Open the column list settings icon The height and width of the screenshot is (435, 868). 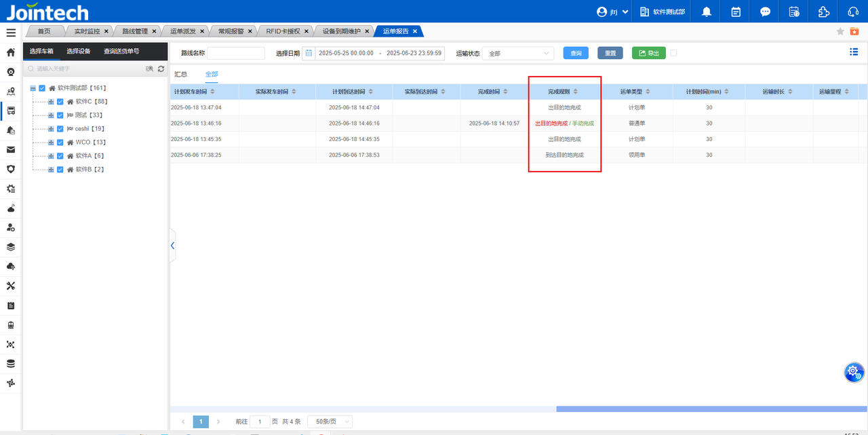pos(854,52)
